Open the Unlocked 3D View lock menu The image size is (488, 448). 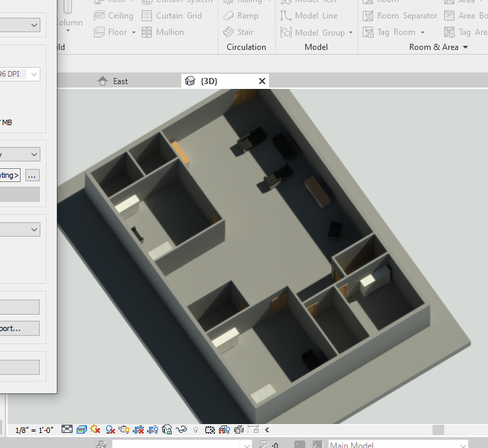point(167,430)
